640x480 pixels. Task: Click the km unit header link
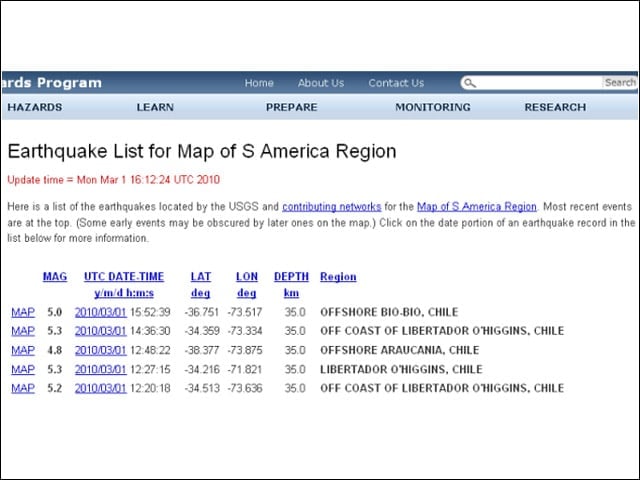(291, 293)
